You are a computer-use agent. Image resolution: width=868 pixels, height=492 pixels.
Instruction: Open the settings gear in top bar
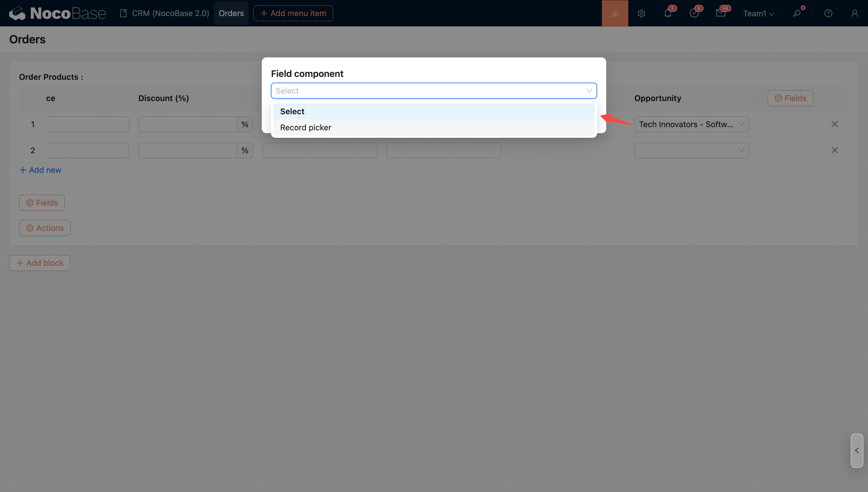click(x=641, y=13)
